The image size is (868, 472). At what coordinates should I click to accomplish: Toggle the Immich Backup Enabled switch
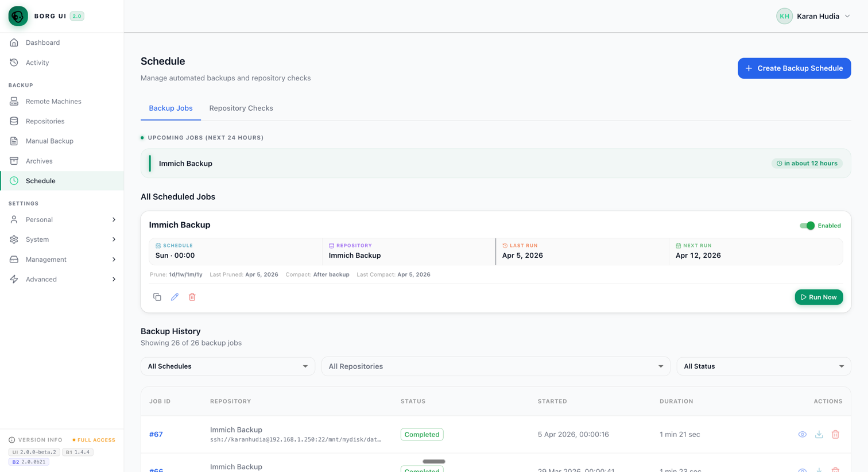click(807, 226)
